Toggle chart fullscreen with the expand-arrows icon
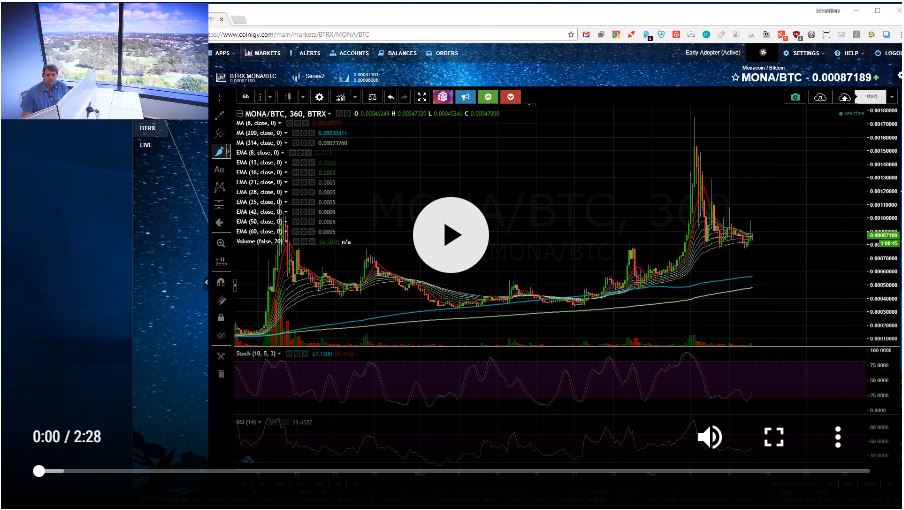 click(x=422, y=97)
